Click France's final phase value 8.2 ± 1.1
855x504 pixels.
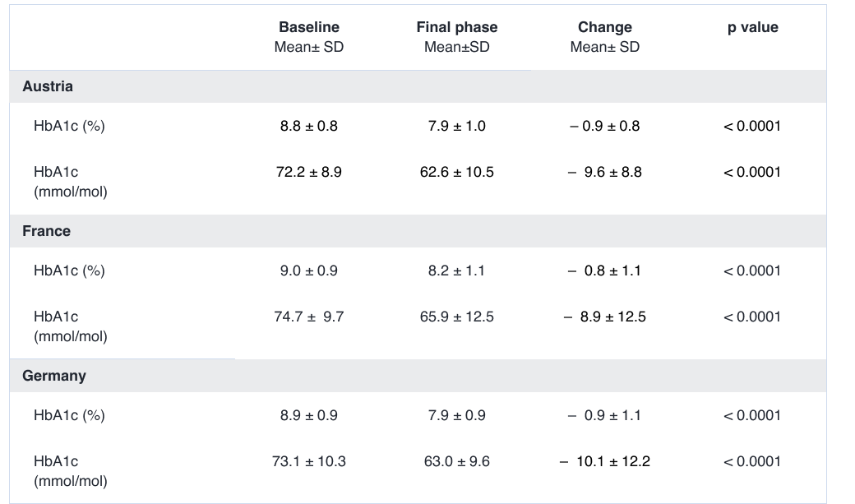(456, 270)
